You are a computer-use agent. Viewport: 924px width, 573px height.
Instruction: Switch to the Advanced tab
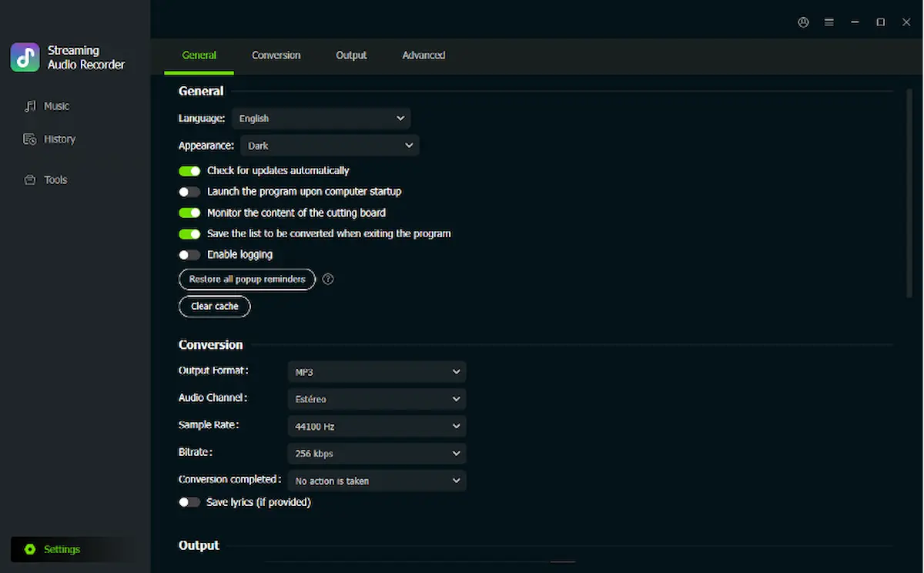(x=423, y=55)
